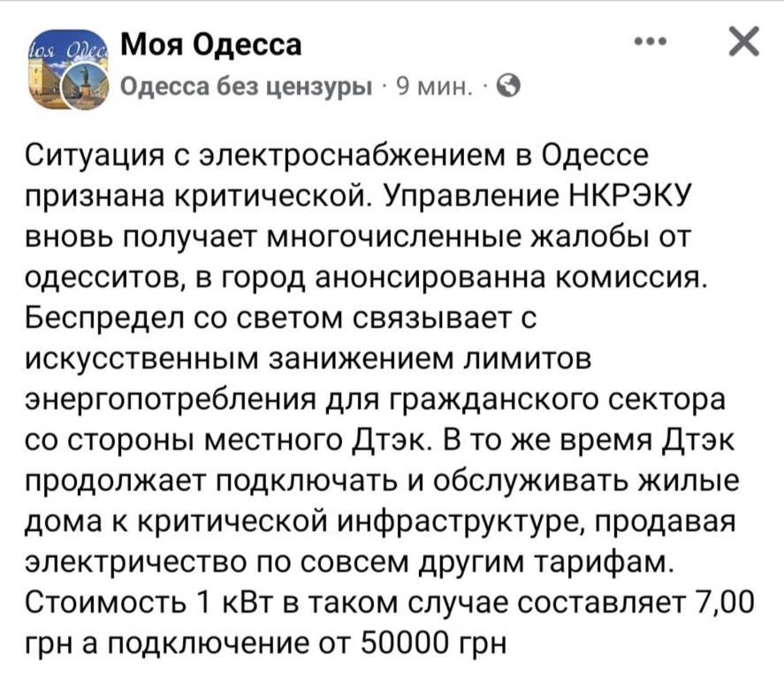Open the three-dots post options menu
Viewport: 784px width, 679px height.
[x=650, y=42]
